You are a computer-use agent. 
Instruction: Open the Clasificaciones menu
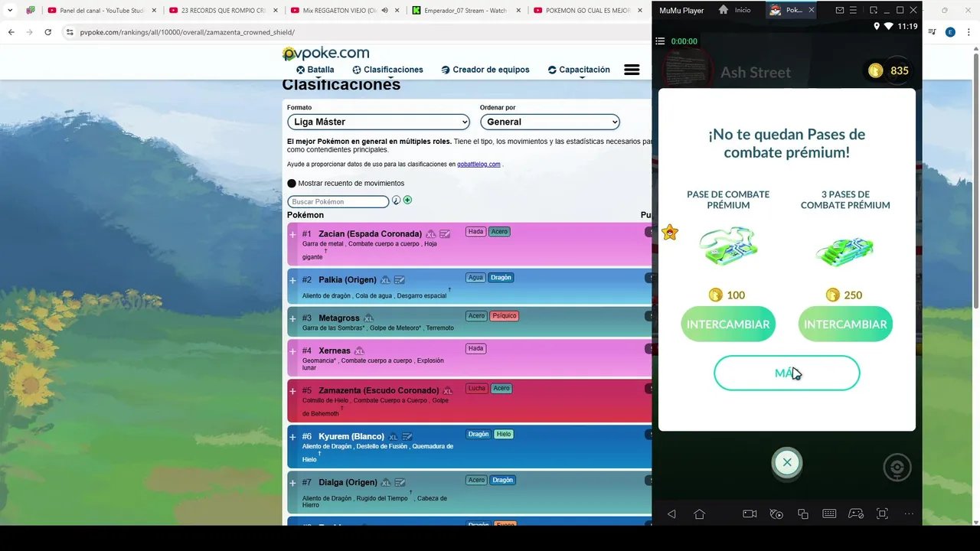(x=387, y=70)
